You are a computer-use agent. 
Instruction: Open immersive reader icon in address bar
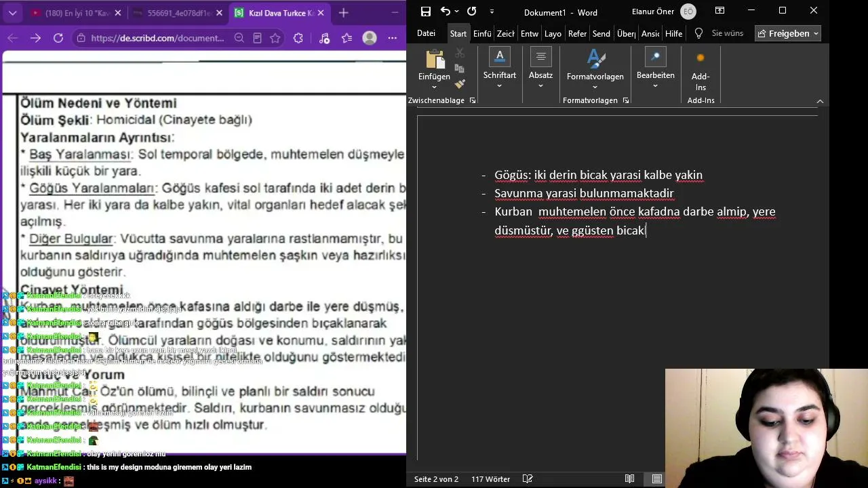tap(257, 38)
